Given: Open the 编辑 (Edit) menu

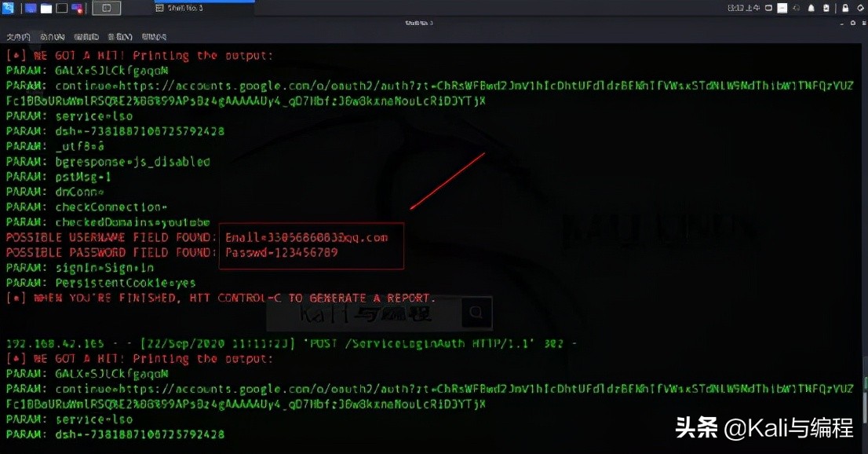Looking at the screenshot, I should 86,37.
